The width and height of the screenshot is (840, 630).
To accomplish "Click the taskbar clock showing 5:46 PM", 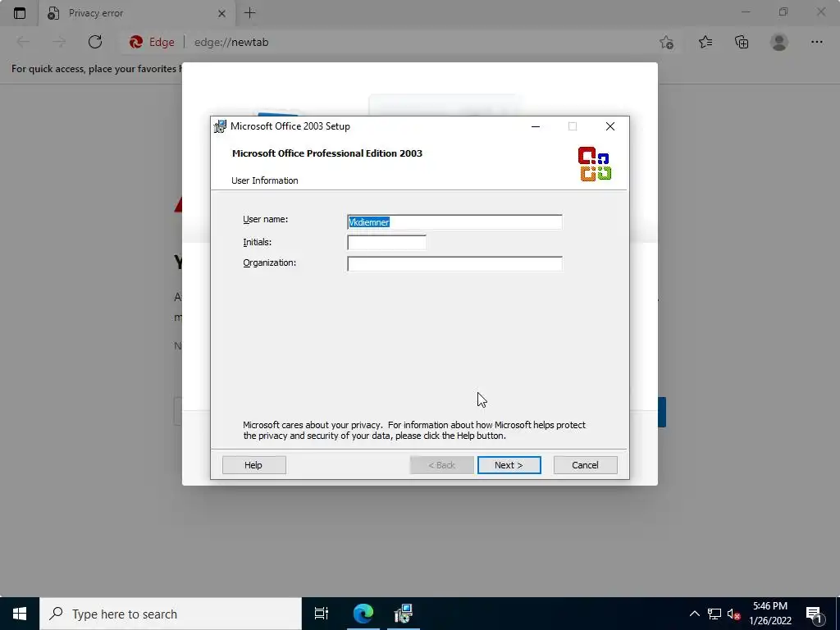I will (770, 614).
